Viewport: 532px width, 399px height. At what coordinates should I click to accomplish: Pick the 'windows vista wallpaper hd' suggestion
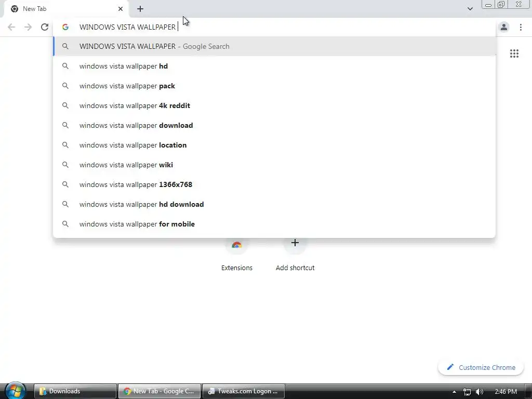(274, 66)
